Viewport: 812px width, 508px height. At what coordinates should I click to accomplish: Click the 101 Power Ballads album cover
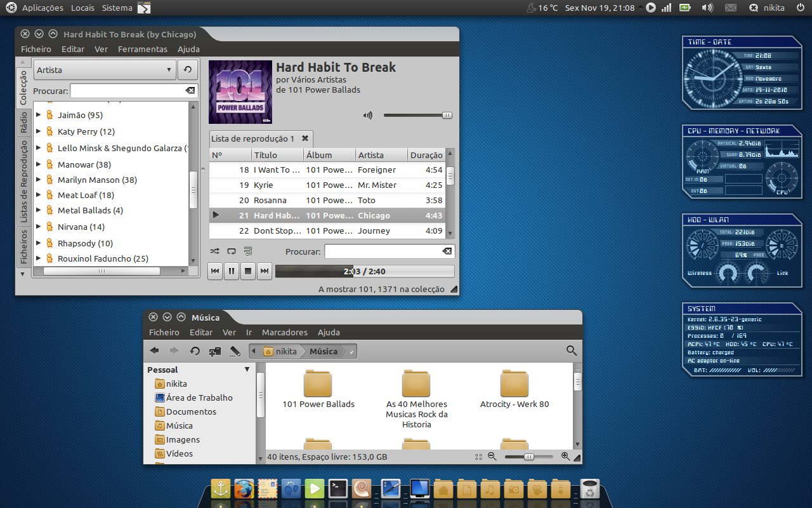[240, 92]
